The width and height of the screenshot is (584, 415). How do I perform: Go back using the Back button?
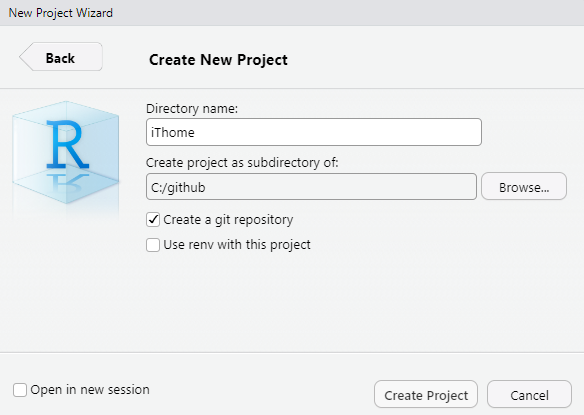(x=61, y=57)
